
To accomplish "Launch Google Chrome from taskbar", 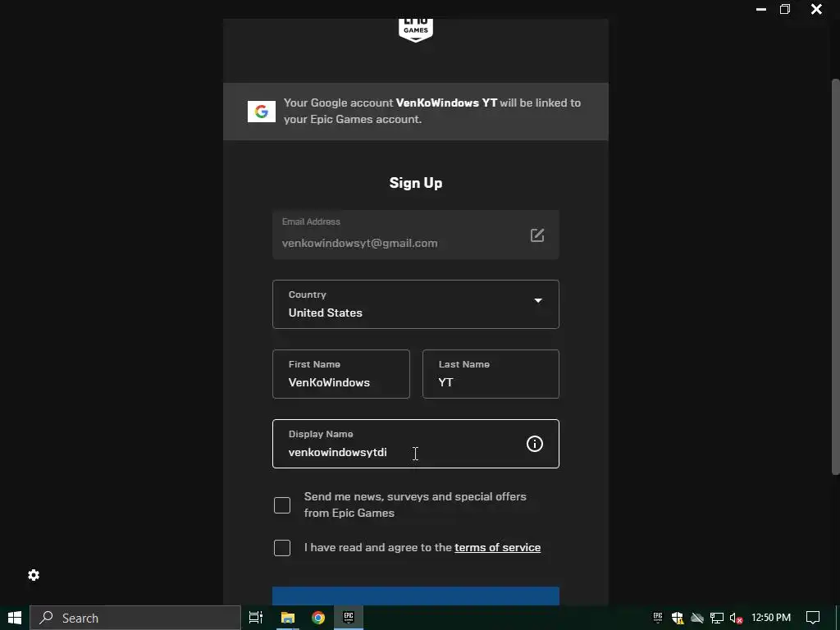I will coord(318,618).
